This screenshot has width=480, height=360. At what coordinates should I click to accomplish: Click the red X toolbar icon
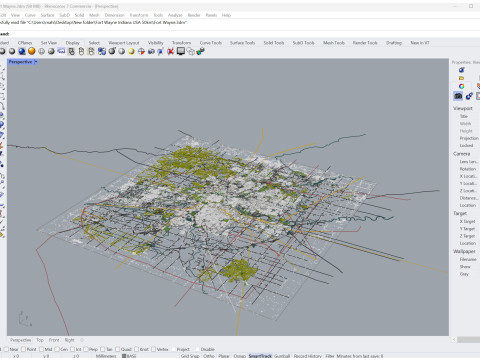pyautogui.click(x=171, y=51)
